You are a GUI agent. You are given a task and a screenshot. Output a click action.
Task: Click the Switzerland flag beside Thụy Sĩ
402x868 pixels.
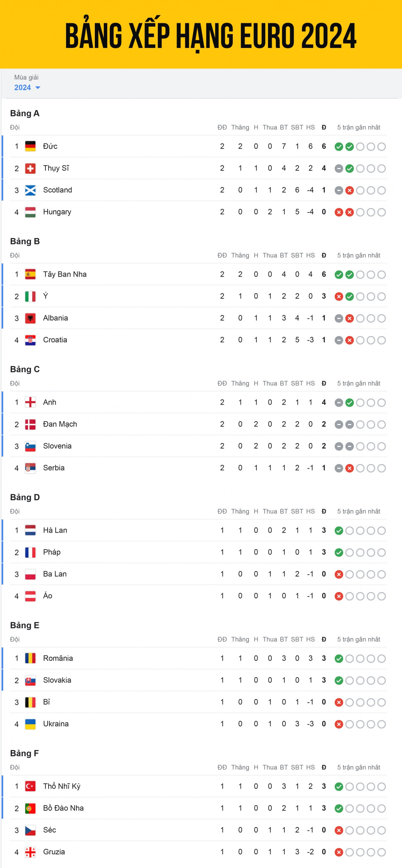tap(30, 168)
